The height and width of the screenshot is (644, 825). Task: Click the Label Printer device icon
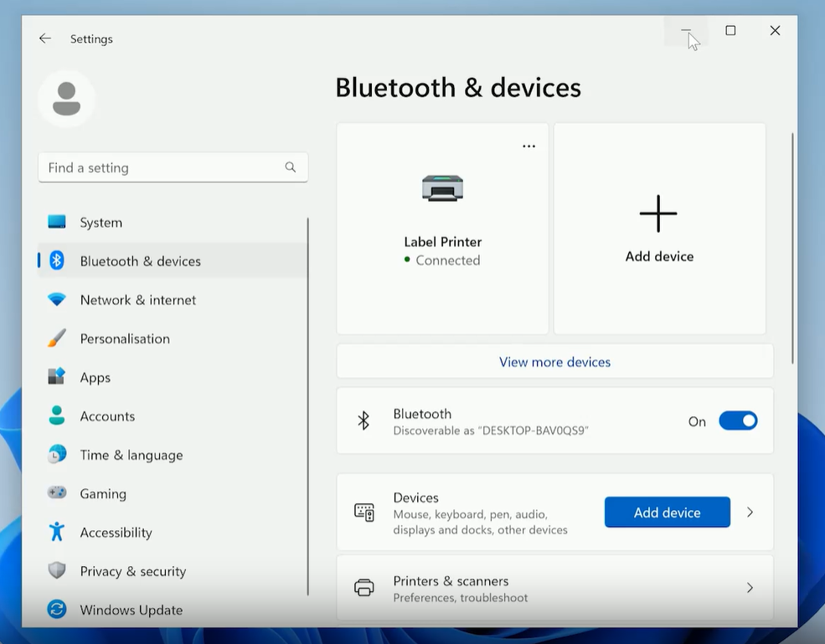point(442,188)
